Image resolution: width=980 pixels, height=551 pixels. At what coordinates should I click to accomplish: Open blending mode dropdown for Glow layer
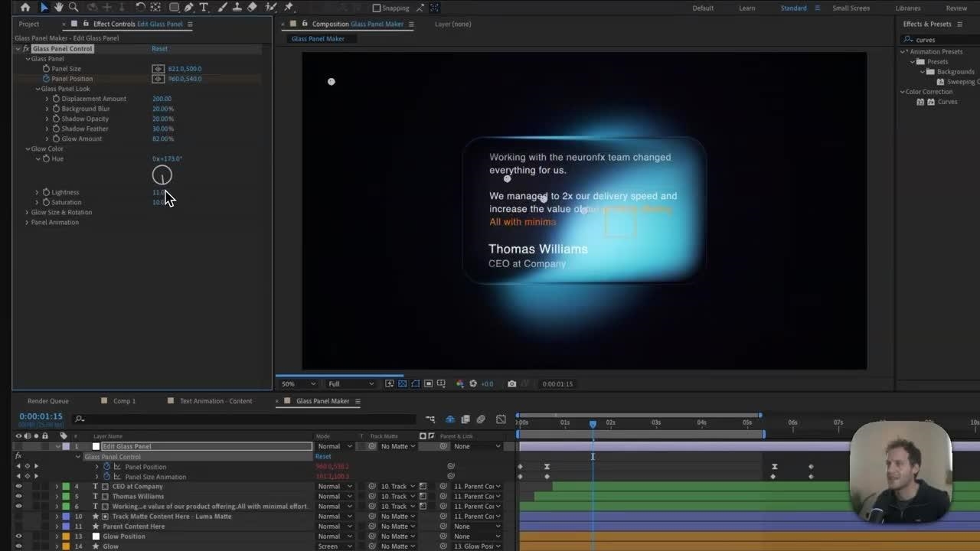click(x=335, y=546)
